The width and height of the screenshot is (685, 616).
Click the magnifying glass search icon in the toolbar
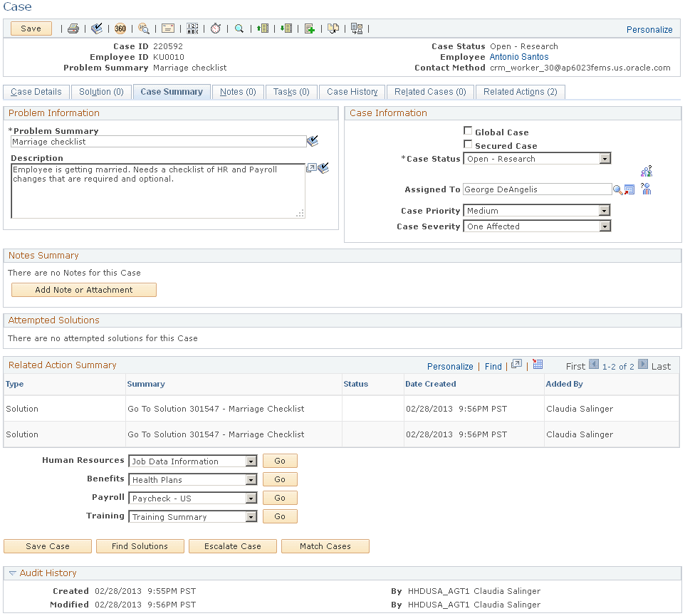click(239, 28)
